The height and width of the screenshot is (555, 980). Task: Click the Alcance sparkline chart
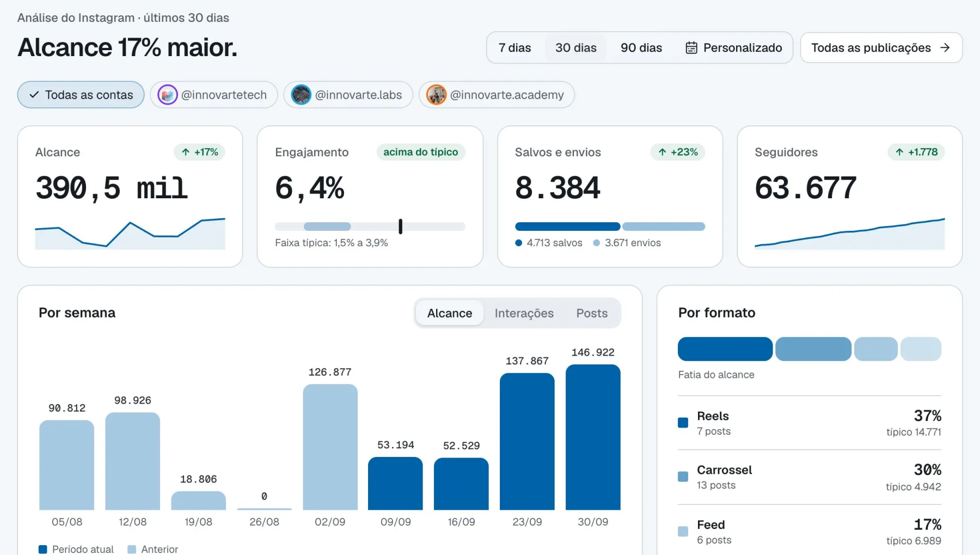tap(130, 234)
